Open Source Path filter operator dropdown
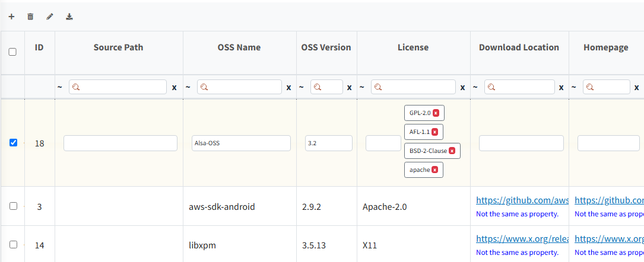This screenshot has width=644, height=262. (x=60, y=87)
